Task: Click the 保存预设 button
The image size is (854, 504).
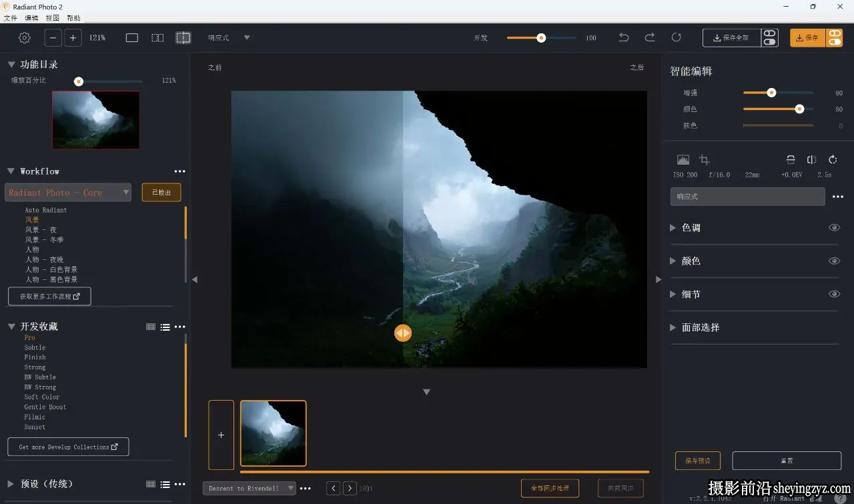Action: tap(698, 461)
